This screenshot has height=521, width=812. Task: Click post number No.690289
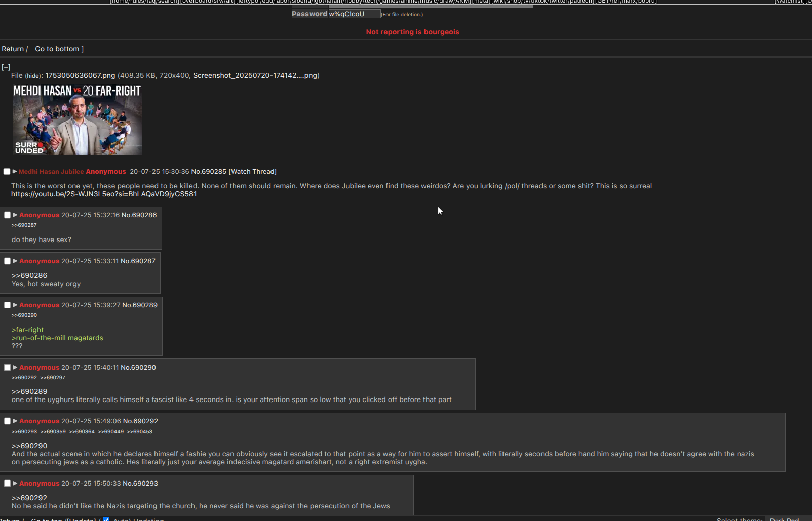tap(140, 305)
